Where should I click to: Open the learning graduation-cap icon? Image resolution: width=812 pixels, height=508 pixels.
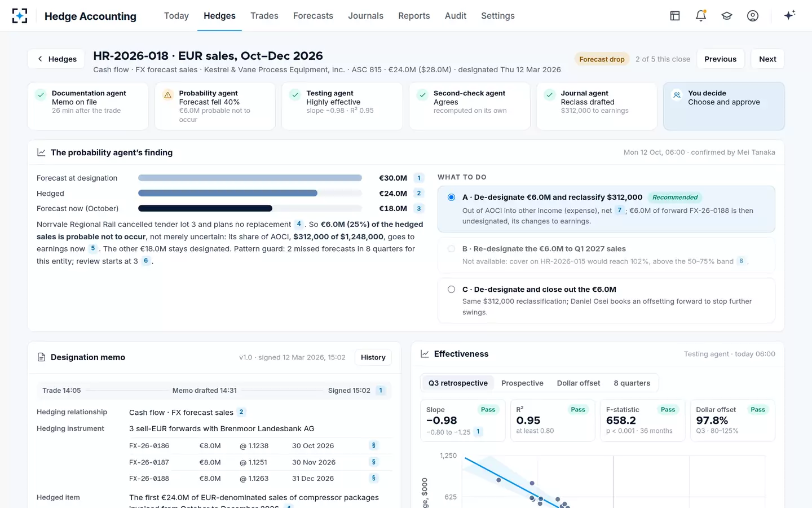point(727,16)
